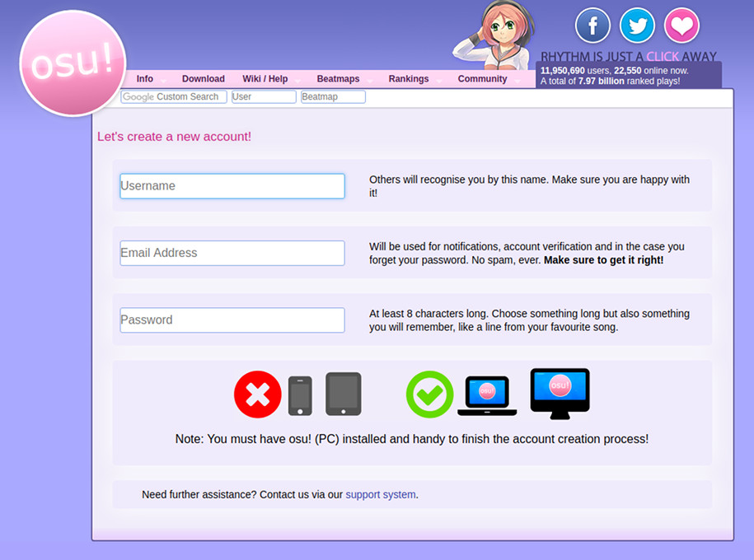Open the Info menu
Screen dimensions: 754x560
point(145,79)
